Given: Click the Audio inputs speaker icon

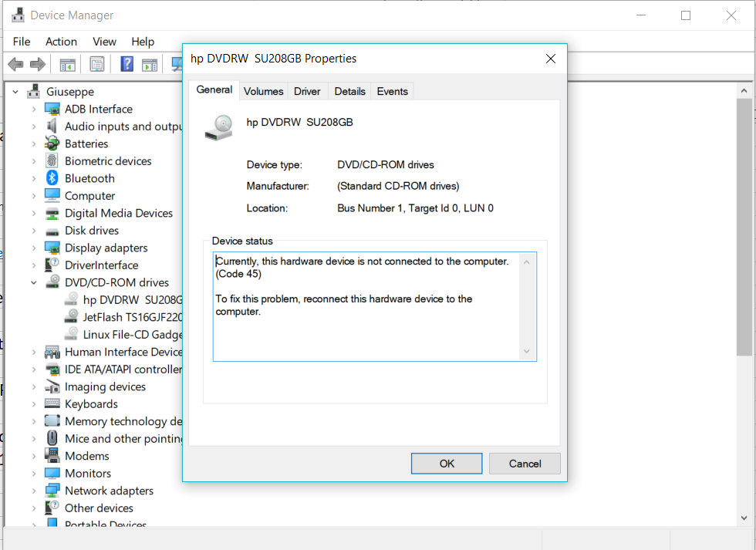Looking at the screenshot, I should pyautogui.click(x=52, y=127).
